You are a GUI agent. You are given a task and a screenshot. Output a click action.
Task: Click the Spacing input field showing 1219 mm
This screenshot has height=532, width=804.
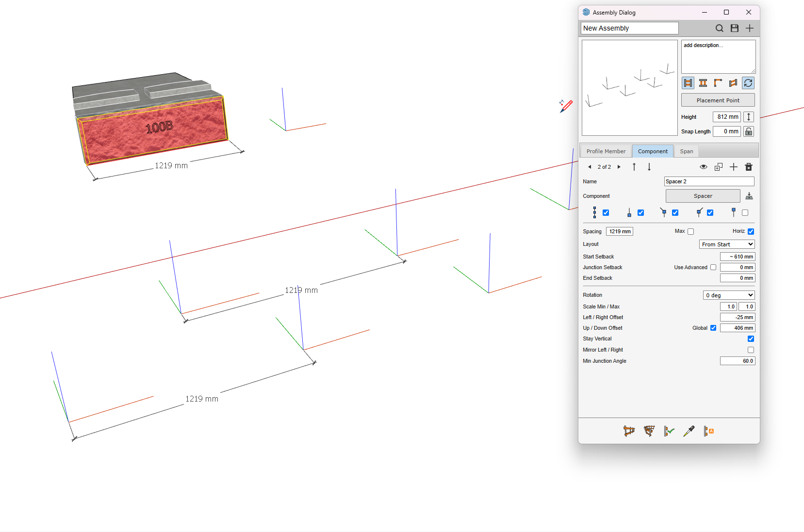(x=620, y=231)
